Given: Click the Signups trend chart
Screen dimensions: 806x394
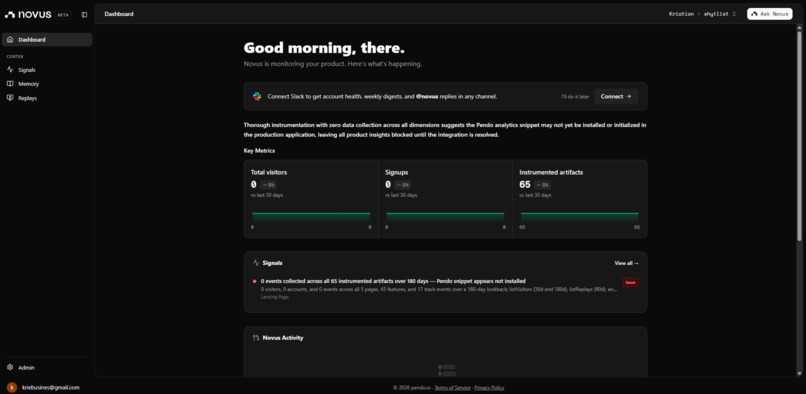Looking at the screenshot, I should point(445,217).
